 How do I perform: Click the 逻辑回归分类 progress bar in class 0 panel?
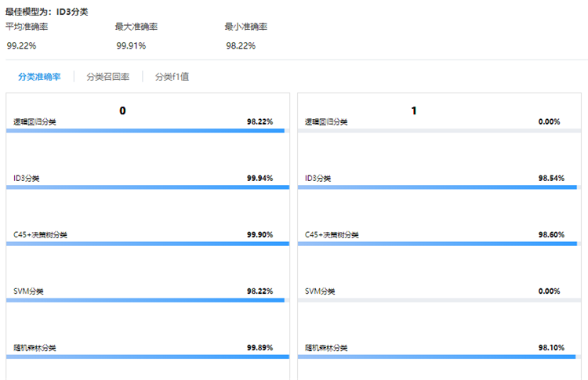click(147, 131)
